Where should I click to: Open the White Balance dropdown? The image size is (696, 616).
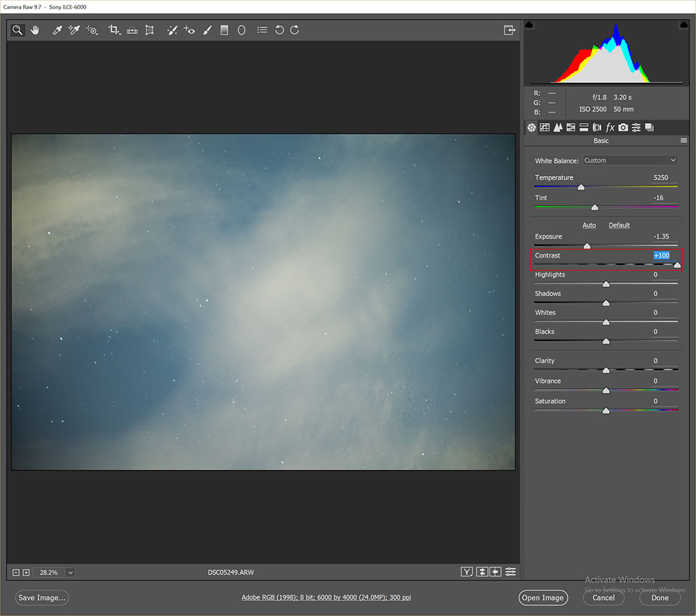[630, 160]
